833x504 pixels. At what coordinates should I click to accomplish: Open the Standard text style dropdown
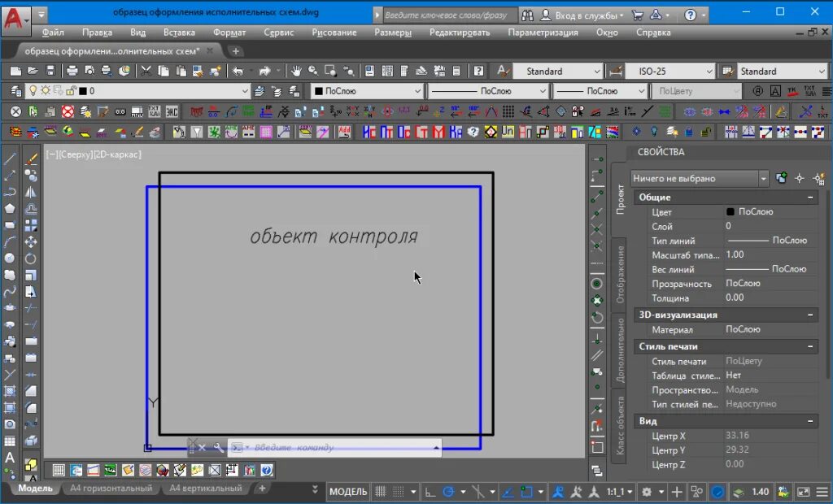(596, 72)
